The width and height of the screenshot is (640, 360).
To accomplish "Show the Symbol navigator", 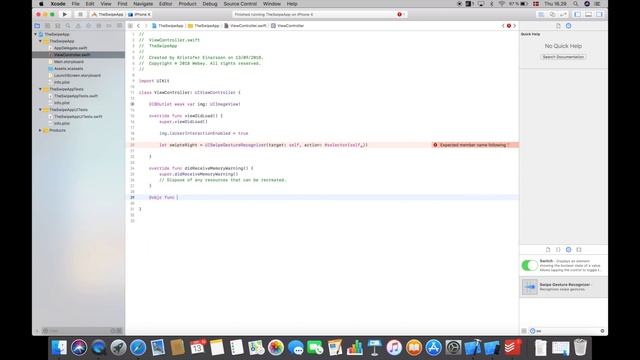I will coord(58,26).
